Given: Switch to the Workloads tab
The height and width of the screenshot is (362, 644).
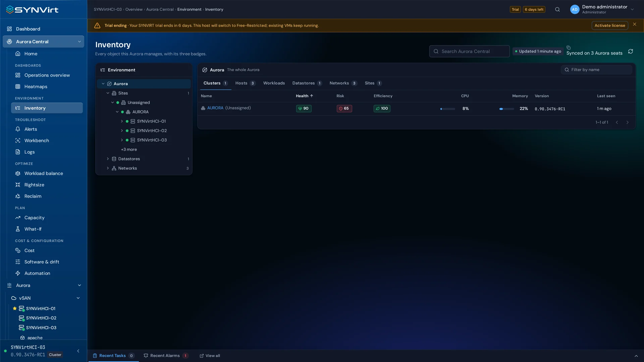Looking at the screenshot, I should coord(274,83).
